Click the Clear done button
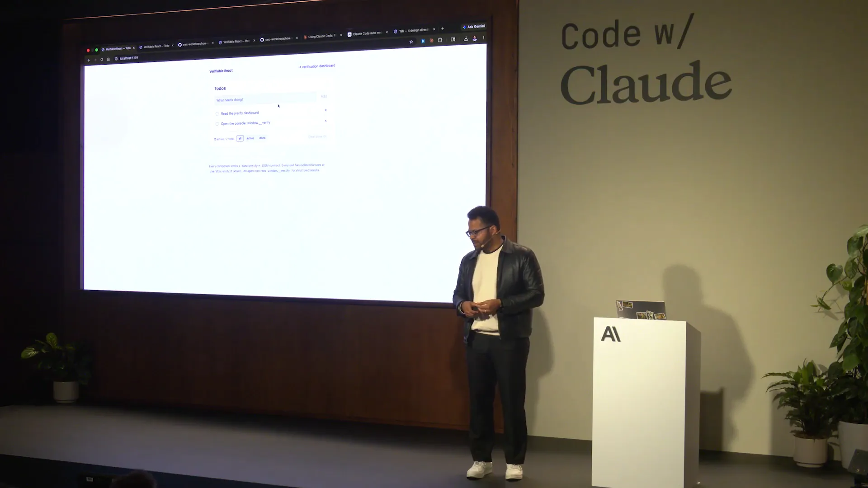The width and height of the screenshot is (868, 488). (x=317, y=136)
